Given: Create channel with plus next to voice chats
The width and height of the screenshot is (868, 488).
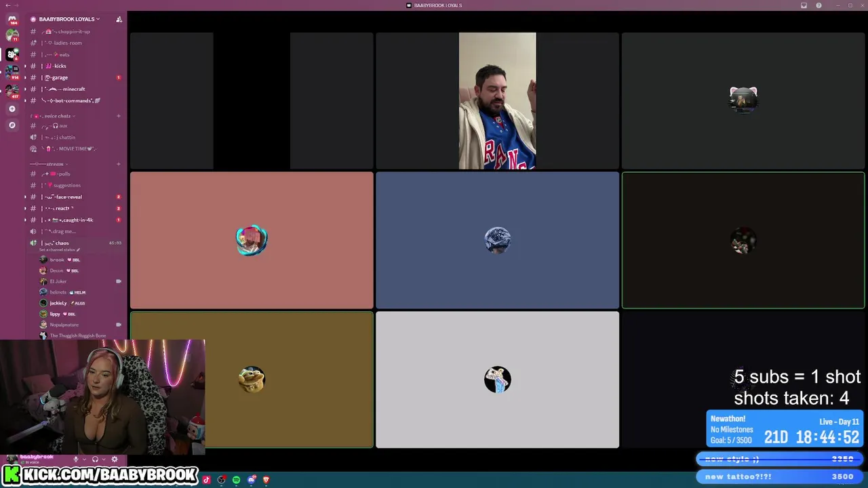Looking at the screenshot, I should coord(118,116).
